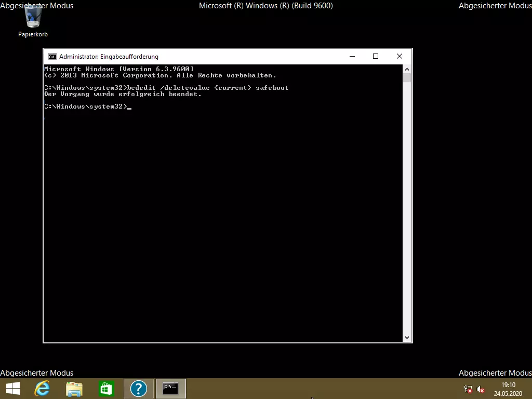
Task: Launch Internet Explorer from the taskbar
Action: pyautogui.click(x=42, y=389)
